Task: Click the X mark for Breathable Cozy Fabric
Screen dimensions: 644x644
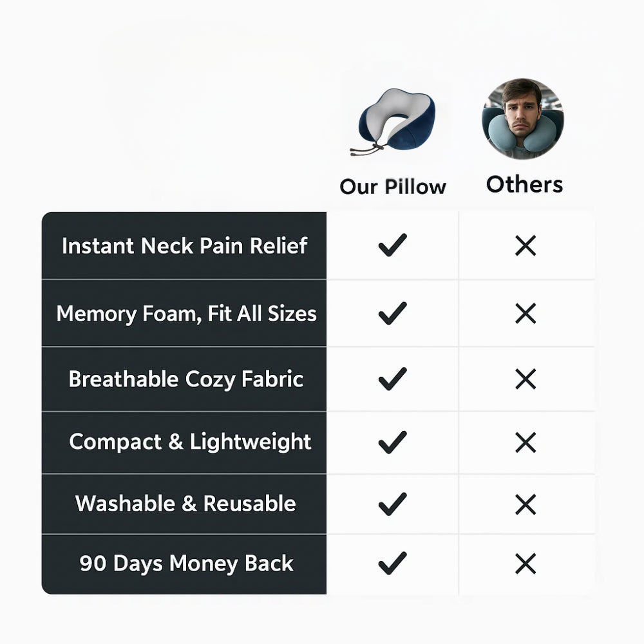Action: [526, 379]
